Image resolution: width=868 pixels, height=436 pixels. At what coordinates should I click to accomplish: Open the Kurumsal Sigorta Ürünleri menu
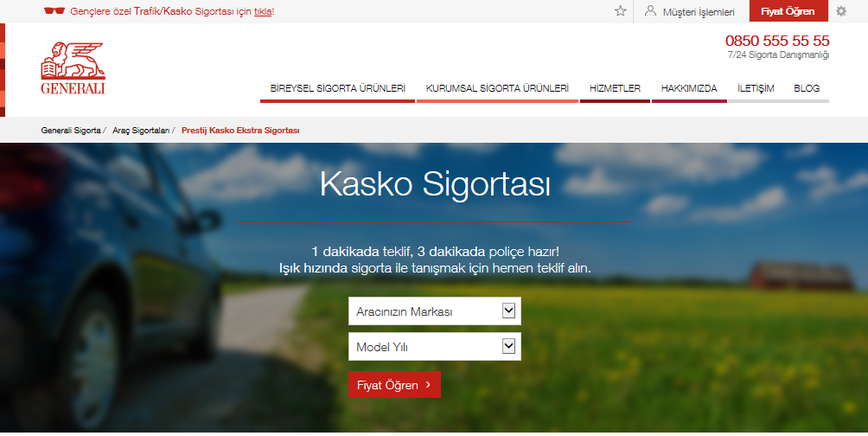(497, 88)
